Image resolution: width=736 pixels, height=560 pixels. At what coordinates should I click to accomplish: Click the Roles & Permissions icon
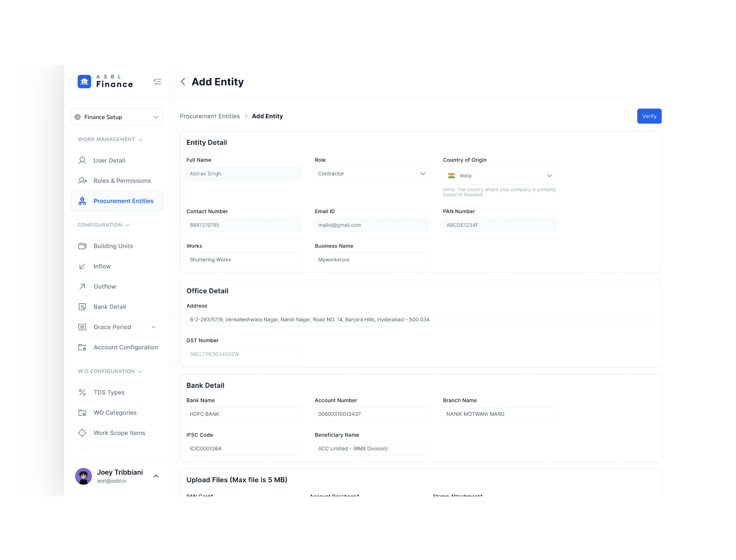click(82, 181)
